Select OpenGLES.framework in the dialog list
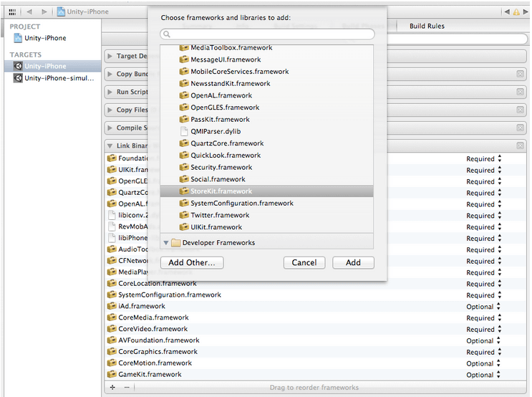Viewport: 532px width, 397px height. pyautogui.click(x=266, y=107)
